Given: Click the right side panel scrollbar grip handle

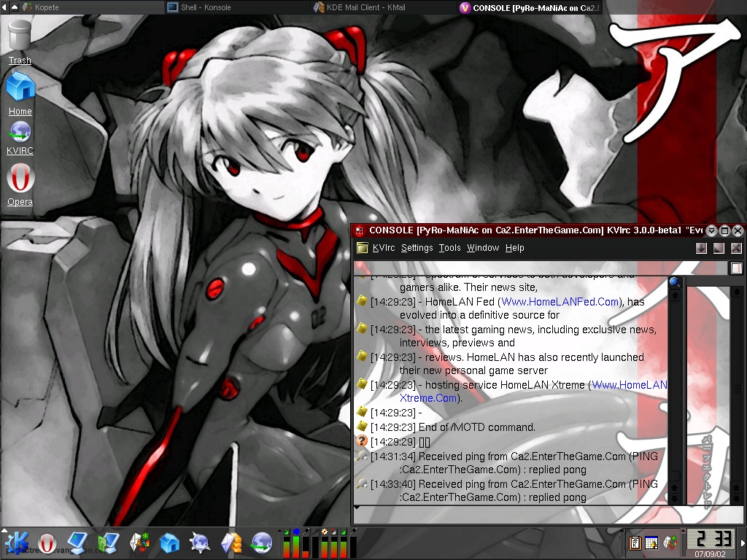Looking at the screenshot, I should (x=737, y=389).
